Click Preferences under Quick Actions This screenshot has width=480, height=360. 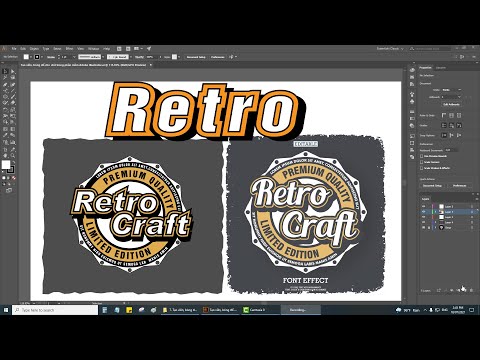coord(459,185)
